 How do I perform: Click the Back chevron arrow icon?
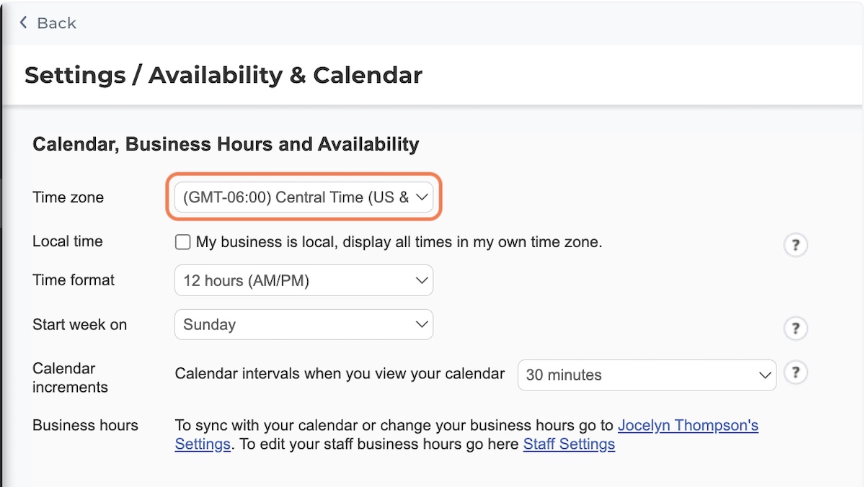(x=24, y=23)
